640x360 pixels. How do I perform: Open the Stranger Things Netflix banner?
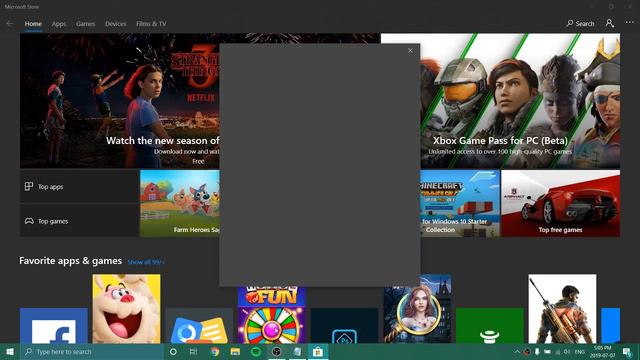coord(120,101)
